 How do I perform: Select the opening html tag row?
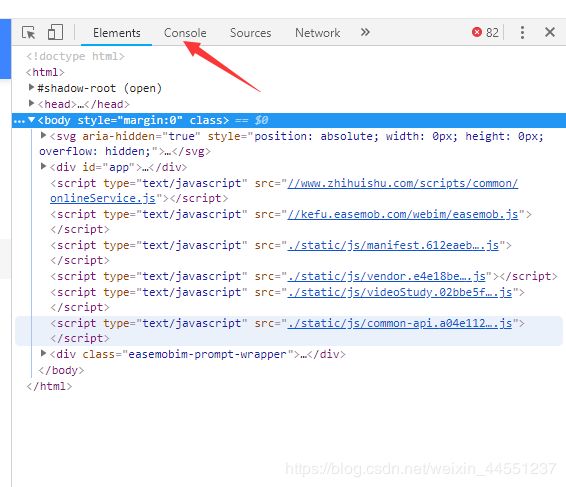[x=45, y=72]
